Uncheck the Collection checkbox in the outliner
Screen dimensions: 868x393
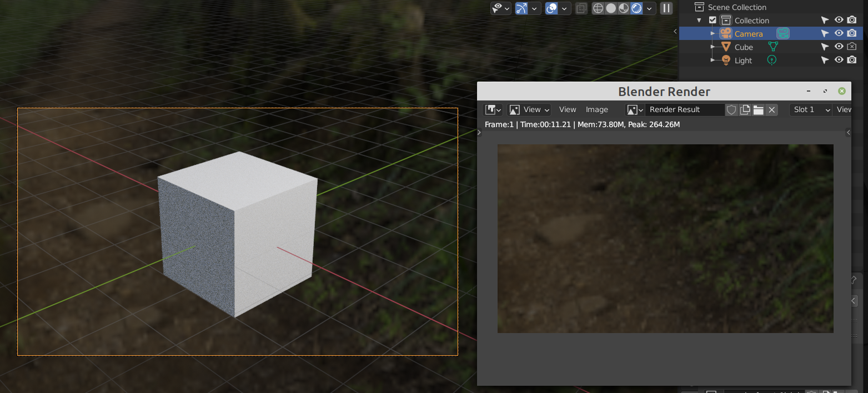(713, 19)
